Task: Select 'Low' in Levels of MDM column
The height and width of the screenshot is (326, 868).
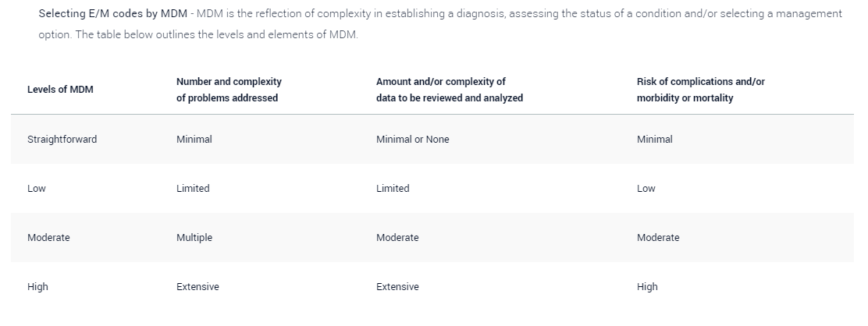Action: pos(37,189)
